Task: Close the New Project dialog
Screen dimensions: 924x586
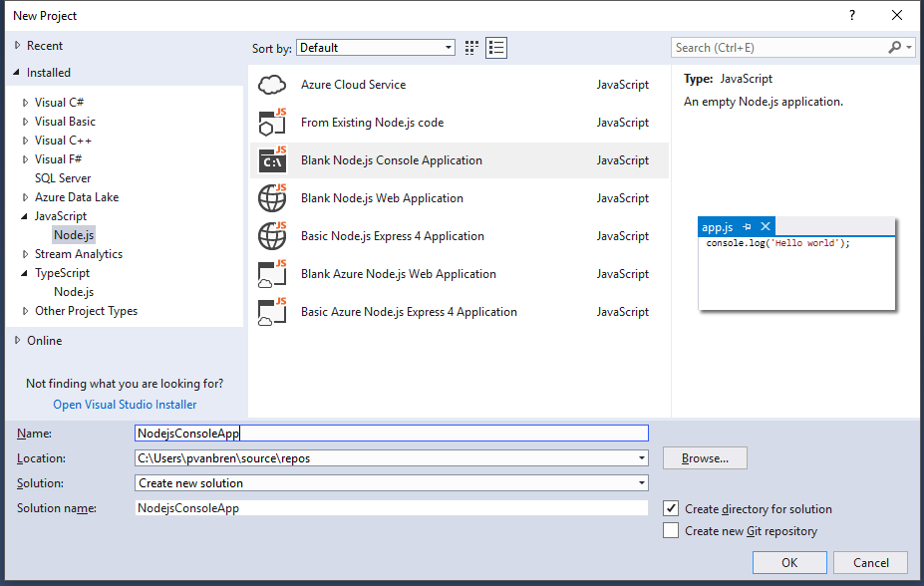Action: [897, 15]
